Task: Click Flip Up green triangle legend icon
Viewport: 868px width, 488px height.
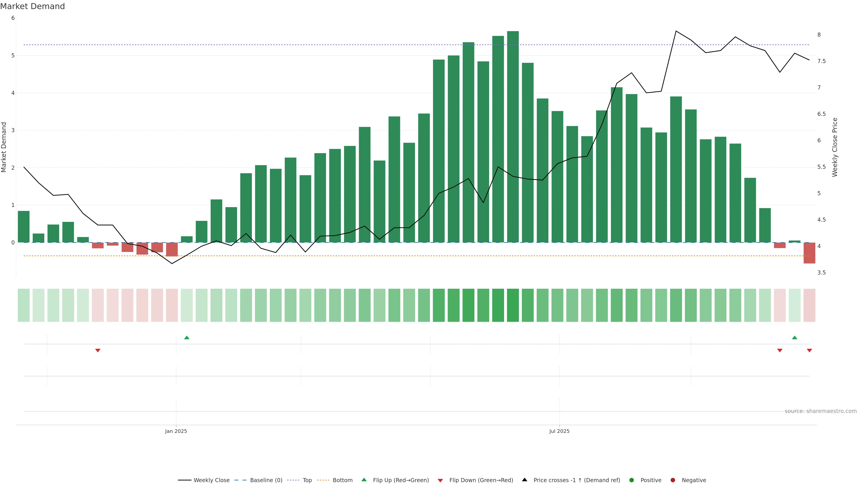Action: [x=364, y=480]
